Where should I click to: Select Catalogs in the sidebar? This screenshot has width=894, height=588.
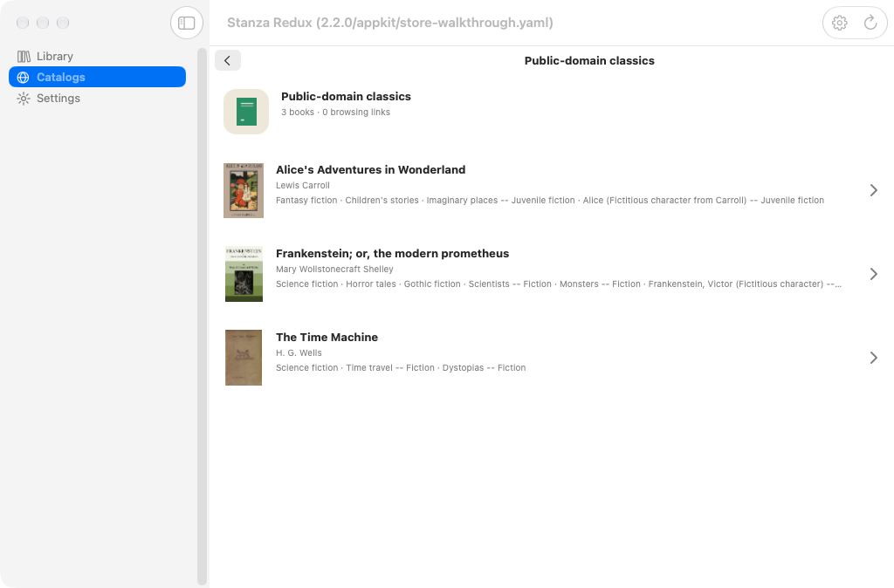pyautogui.click(x=97, y=77)
